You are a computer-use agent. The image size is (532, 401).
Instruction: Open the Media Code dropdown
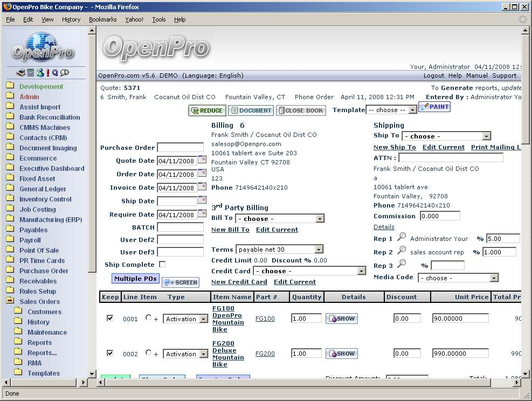click(x=458, y=278)
